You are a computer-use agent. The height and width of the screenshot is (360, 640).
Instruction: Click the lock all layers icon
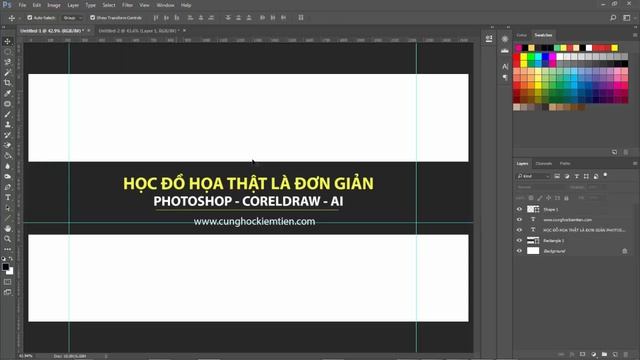click(566, 198)
